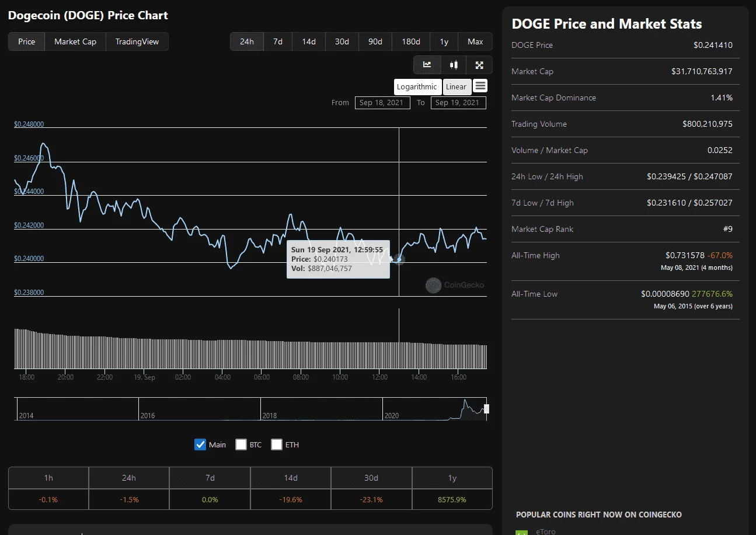Click the 30d change value -23.1%
756x535 pixels.
[x=371, y=500]
